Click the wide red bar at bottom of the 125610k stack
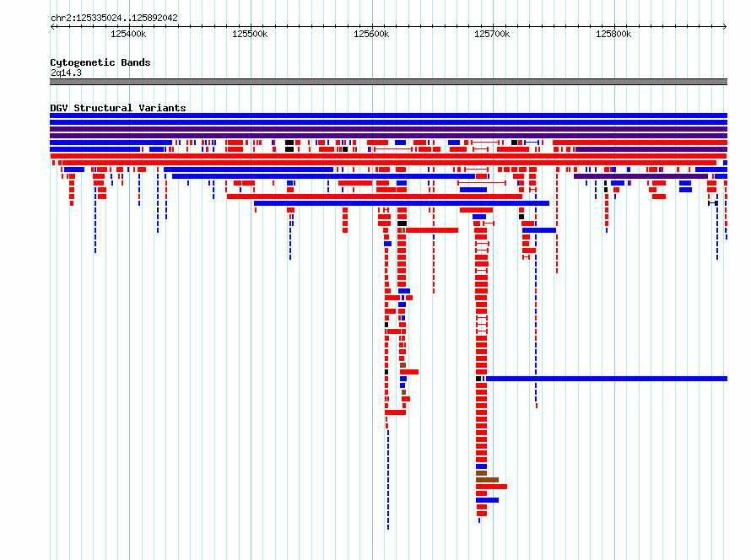Image resolution: width=751 pixels, height=560 pixels. (396, 412)
